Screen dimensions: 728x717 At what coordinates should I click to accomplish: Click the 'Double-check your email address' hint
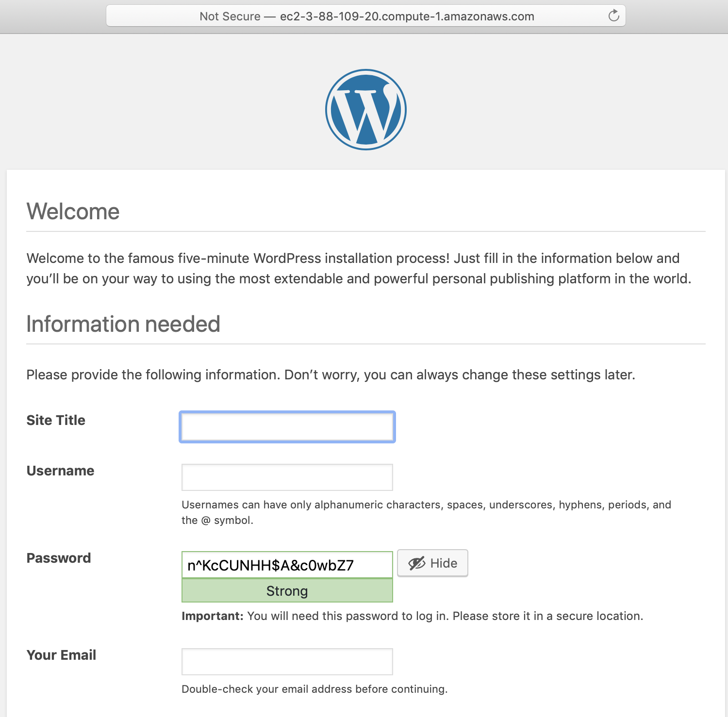[314, 689]
